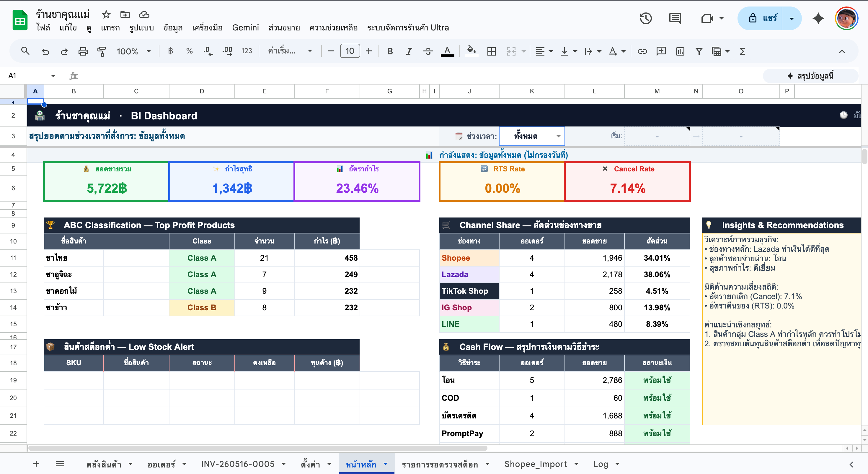Image resolution: width=868 pixels, height=474 pixels.
Task: Select column D header
Action: (x=201, y=91)
